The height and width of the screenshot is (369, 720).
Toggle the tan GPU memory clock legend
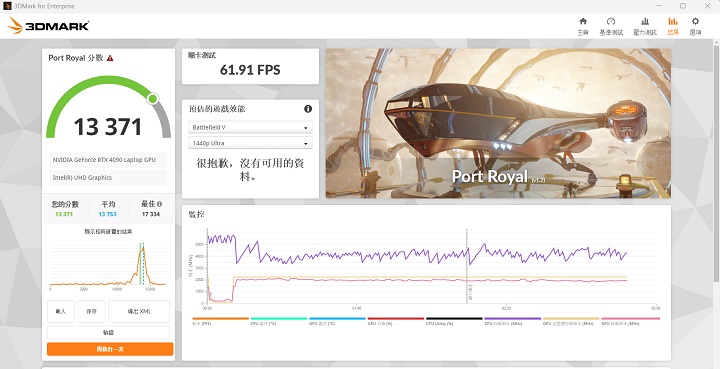(x=571, y=321)
